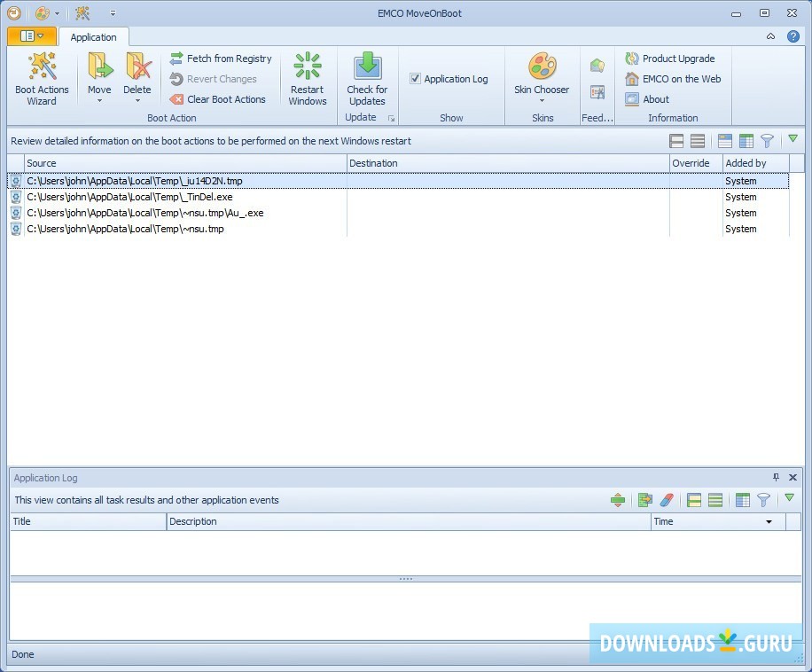Open the orange application menu button
The height and width of the screenshot is (672, 812).
(x=32, y=36)
